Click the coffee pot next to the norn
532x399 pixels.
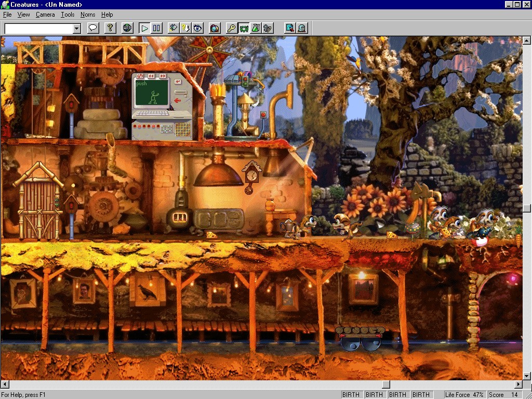pos(287,228)
